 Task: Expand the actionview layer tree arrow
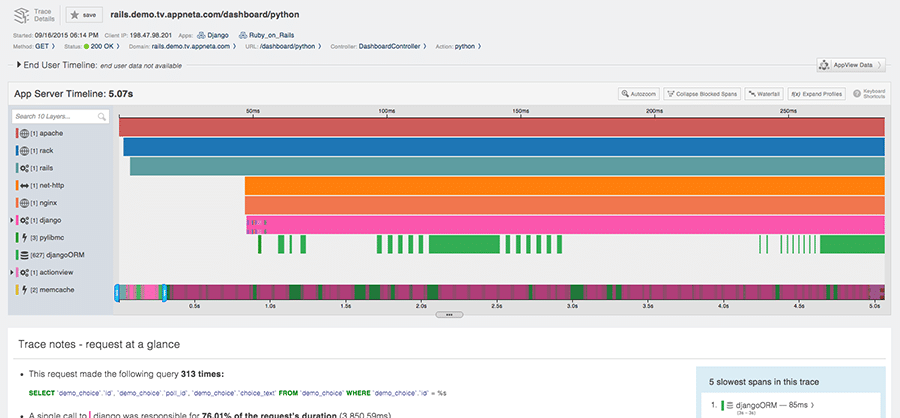tap(11, 272)
